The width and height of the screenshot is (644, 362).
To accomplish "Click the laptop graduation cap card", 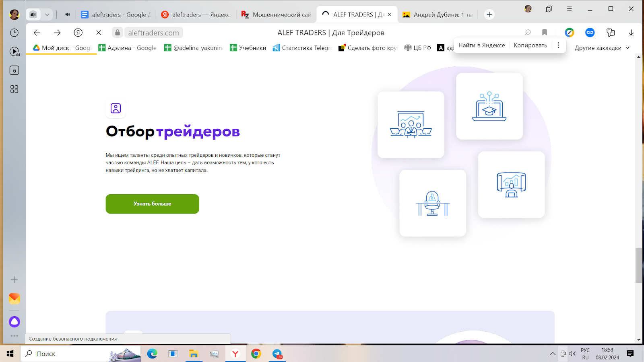I will (489, 106).
